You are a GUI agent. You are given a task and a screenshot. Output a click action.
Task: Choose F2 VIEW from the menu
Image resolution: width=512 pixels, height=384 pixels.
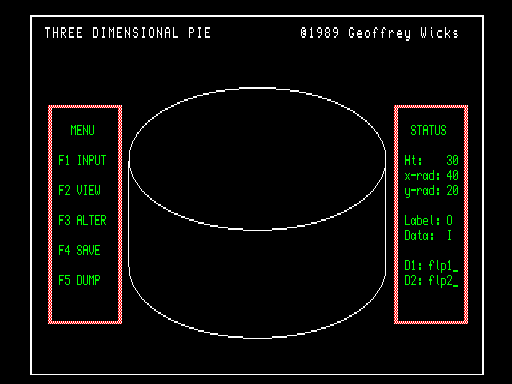(x=79, y=190)
